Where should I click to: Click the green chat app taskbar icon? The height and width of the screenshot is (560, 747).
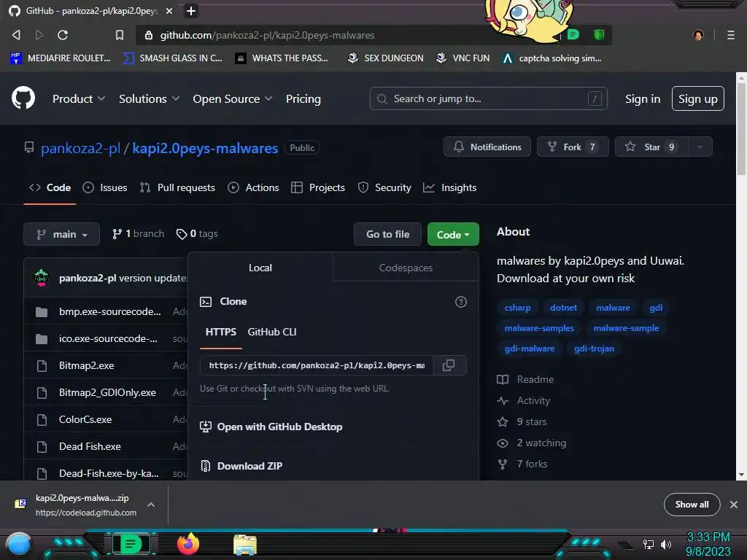[131, 544]
